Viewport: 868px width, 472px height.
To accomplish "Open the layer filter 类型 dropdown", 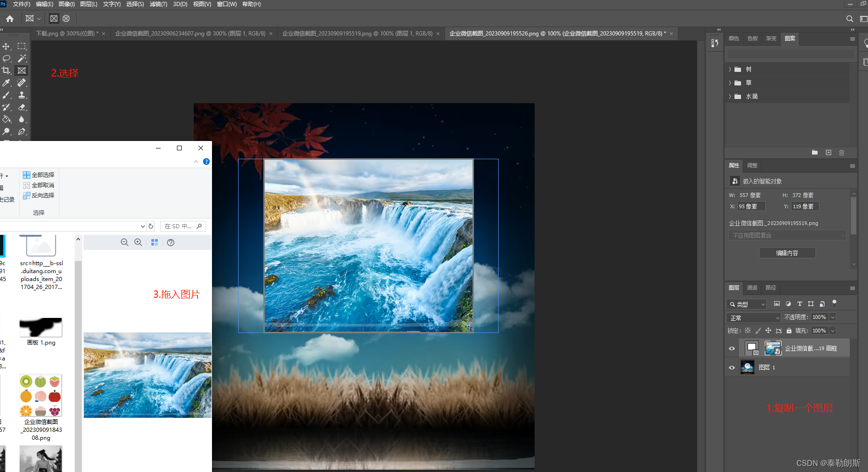I will pos(746,304).
